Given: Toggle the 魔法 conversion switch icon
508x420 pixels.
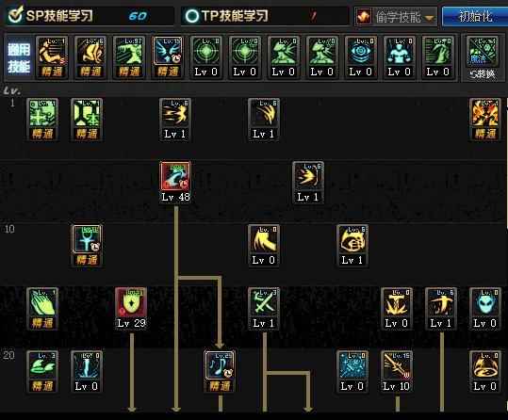Looking at the screenshot, I should coord(483,51).
